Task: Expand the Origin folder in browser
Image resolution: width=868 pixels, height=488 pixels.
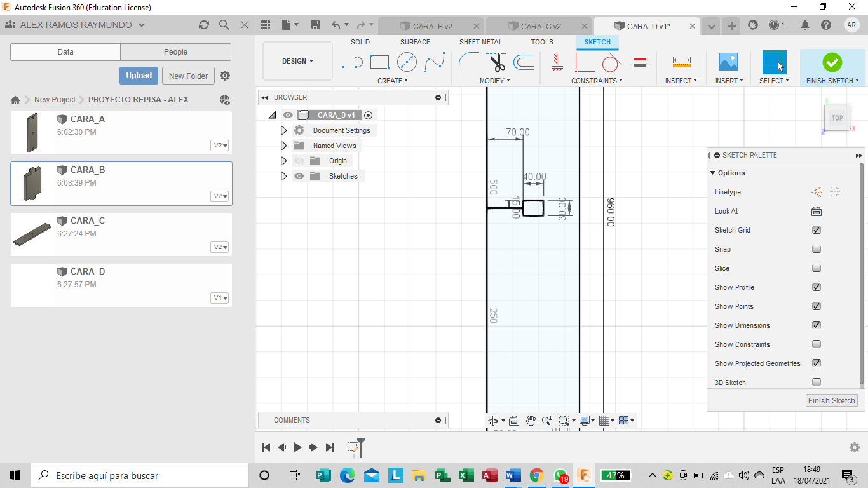Action: coord(283,161)
